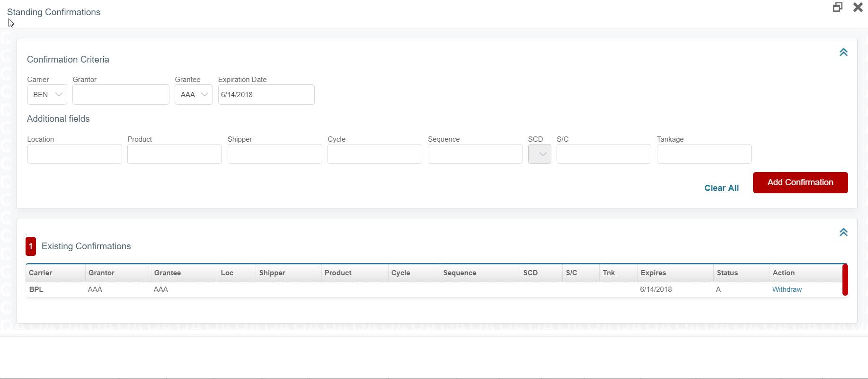Screen dimensions: 868x379
Task: Click the red table scrollbar
Action: point(845,280)
